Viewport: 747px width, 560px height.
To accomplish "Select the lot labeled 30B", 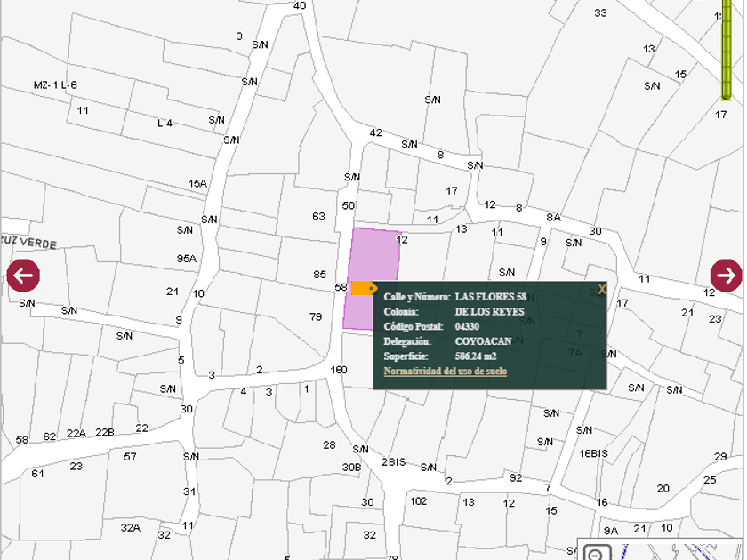I will tap(352, 467).
